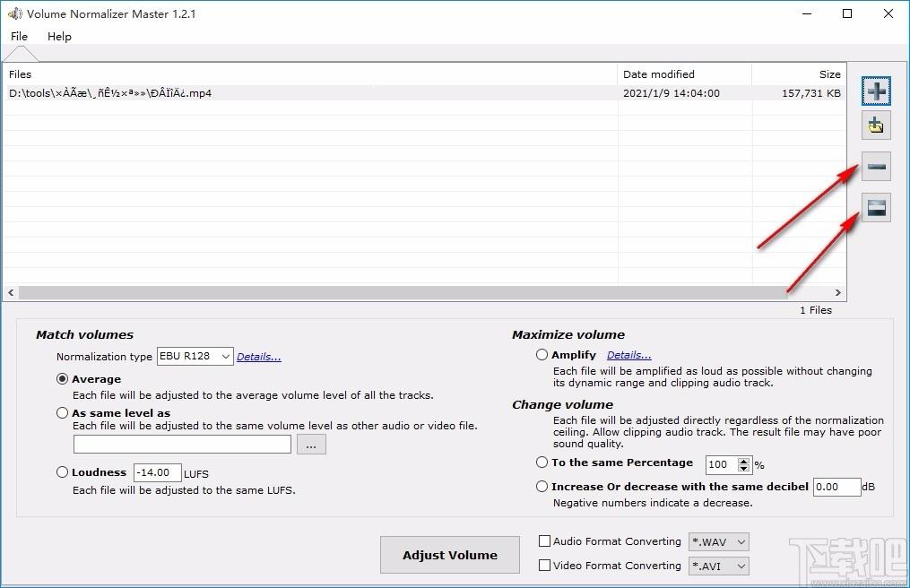This screenshot has width=910, height=588.
Task: Click the add files plus icon
Action: pyautogui.click(x=876, y=91)
